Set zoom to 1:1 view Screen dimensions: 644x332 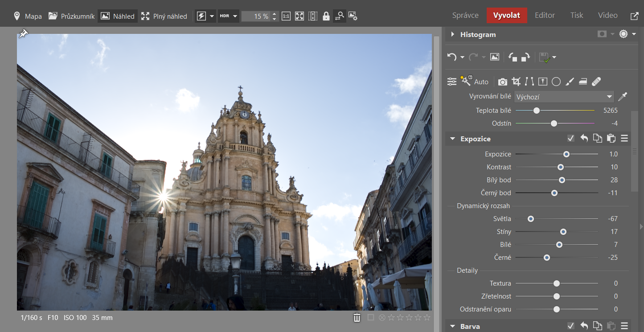coord(286,16)
